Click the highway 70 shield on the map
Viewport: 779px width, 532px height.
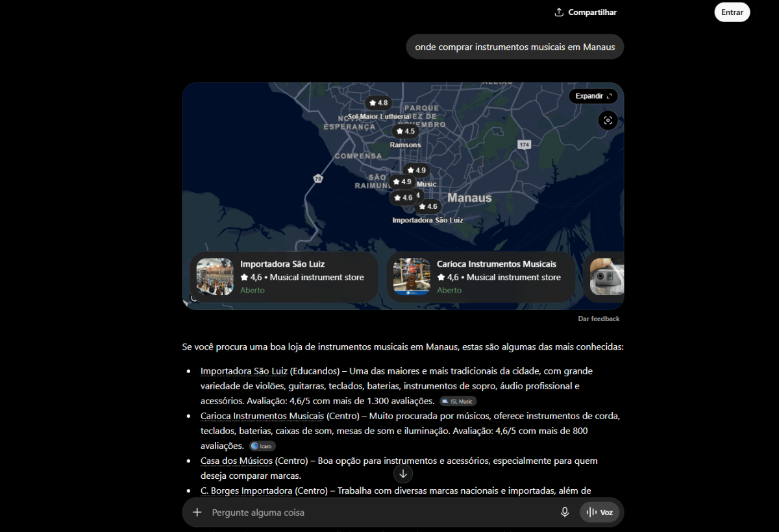(x=318, y=178)
